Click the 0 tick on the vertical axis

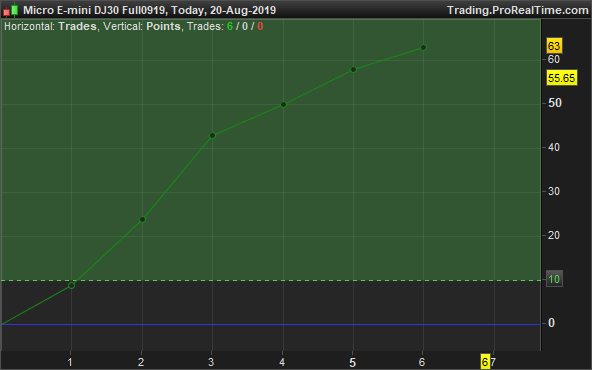pos(551,323)
